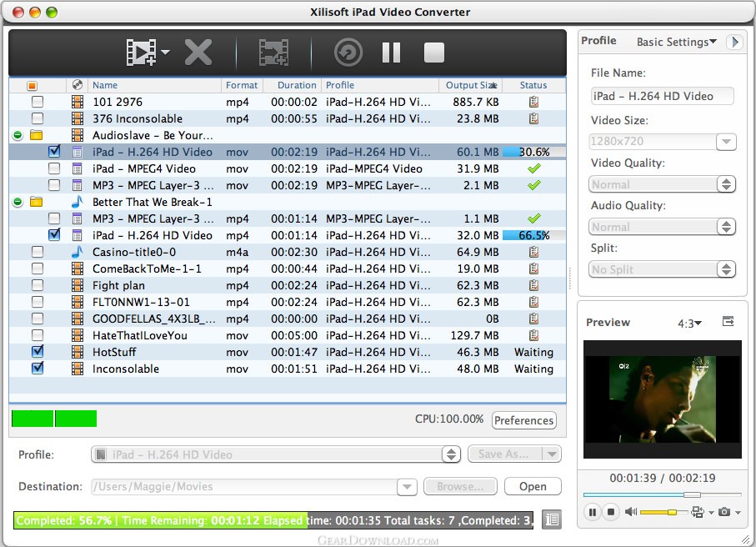Viewport: 756px width, 547px height.
Task: Uncheck the Inconsolable mov checkbox
Action: click(x=38, y=369)
